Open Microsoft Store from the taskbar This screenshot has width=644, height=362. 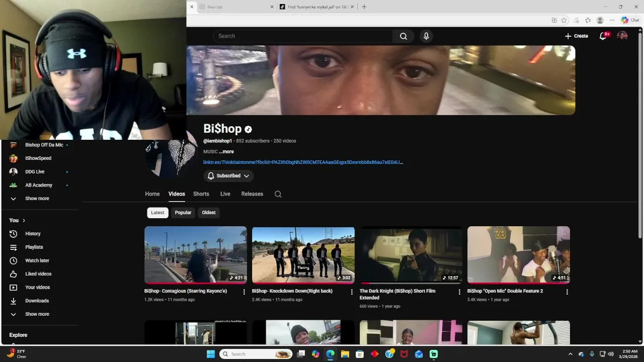(x=359, y=354)
